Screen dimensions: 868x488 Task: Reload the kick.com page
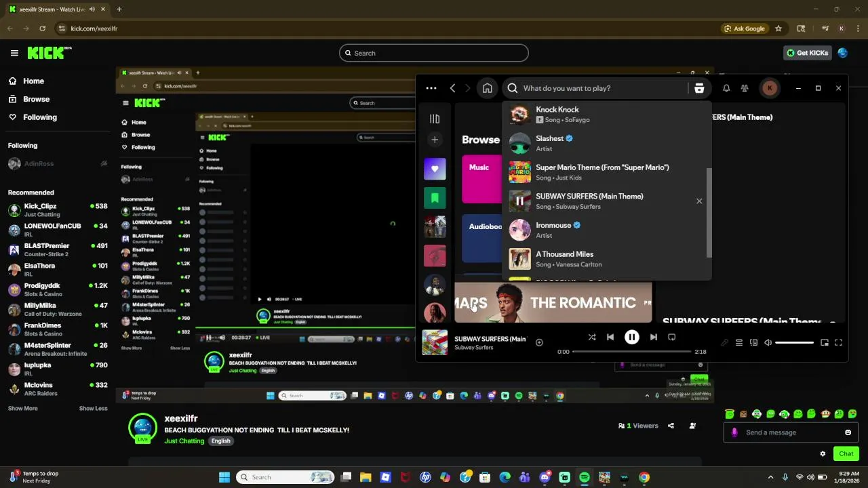click(x=42, y=28)
